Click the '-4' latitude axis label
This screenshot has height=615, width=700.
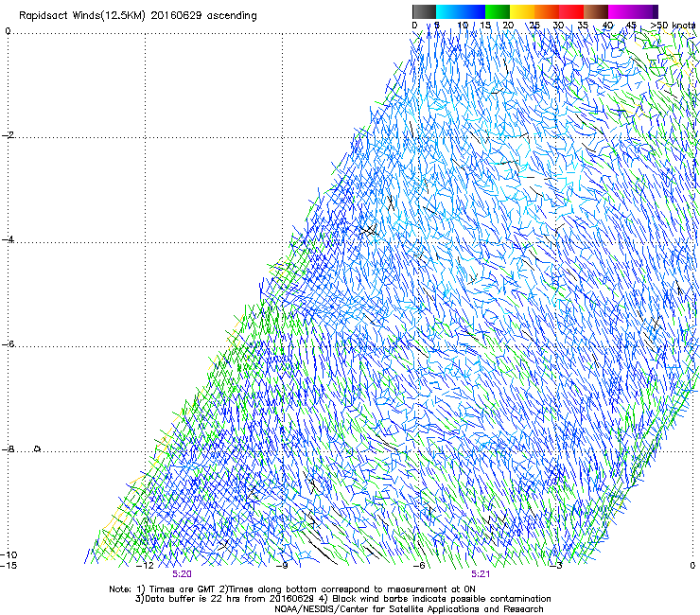(8, 239)
